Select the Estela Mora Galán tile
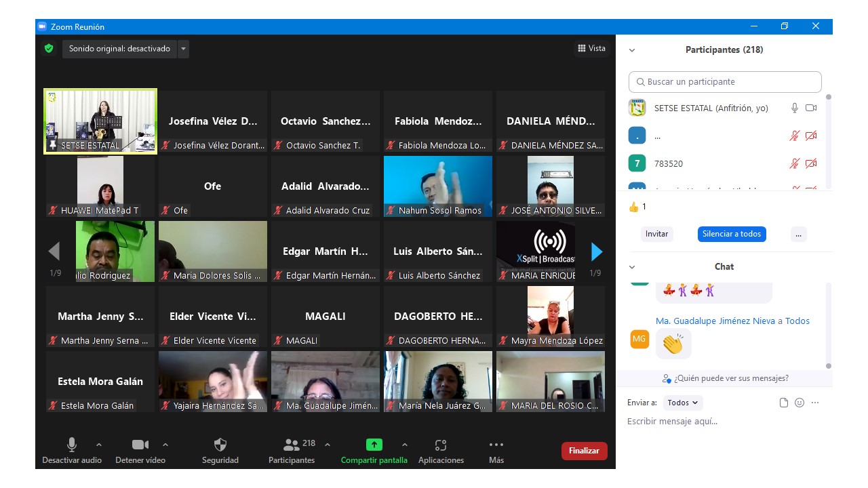The height and width of the screenshot is (488, 868). [x=100, y=382]
